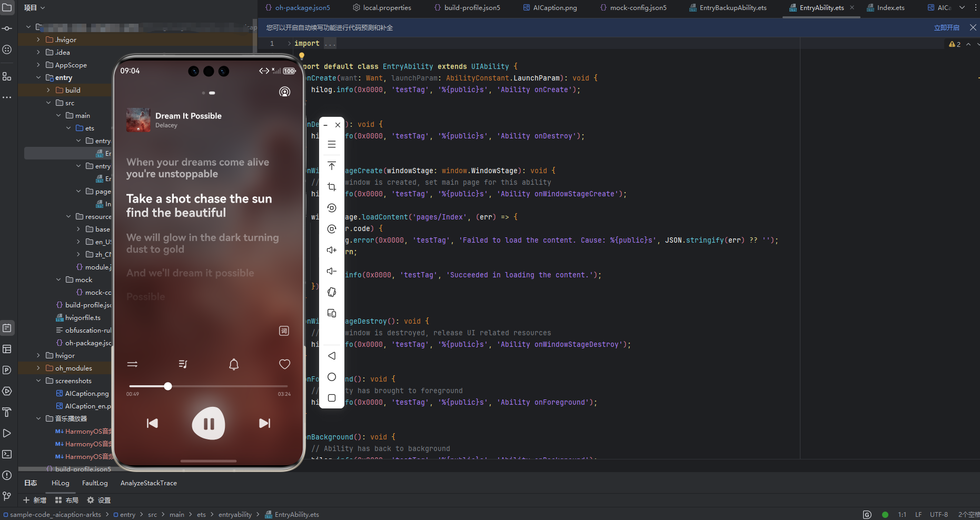Click the bell ringtone icon in player
Viewport: 980px width, 520px height.
[234, 364]
